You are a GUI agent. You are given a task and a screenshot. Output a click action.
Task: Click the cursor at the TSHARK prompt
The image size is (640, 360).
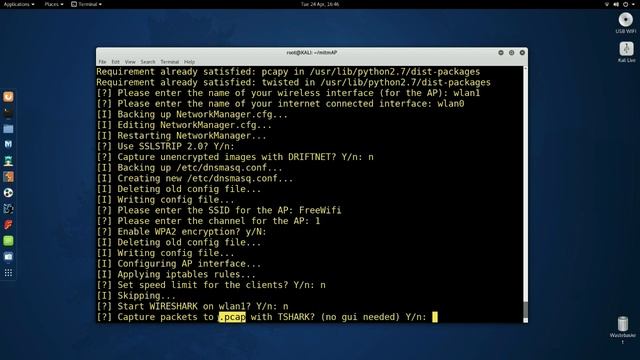[x=435, y=317]
